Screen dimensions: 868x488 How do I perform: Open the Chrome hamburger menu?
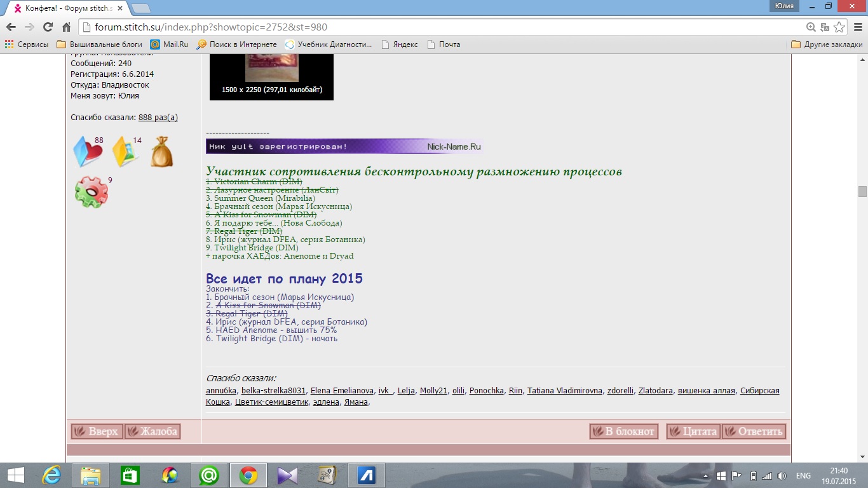coord(856,27)
